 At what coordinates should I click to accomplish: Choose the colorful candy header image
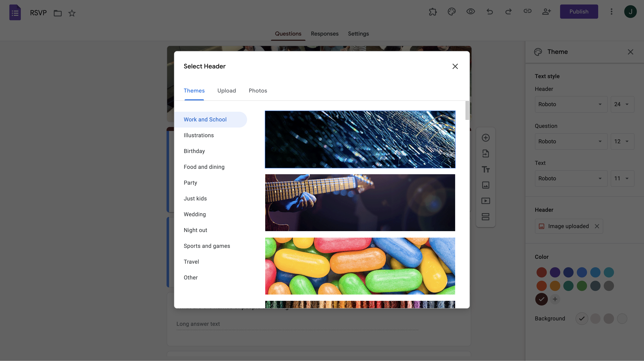(360, 266)
